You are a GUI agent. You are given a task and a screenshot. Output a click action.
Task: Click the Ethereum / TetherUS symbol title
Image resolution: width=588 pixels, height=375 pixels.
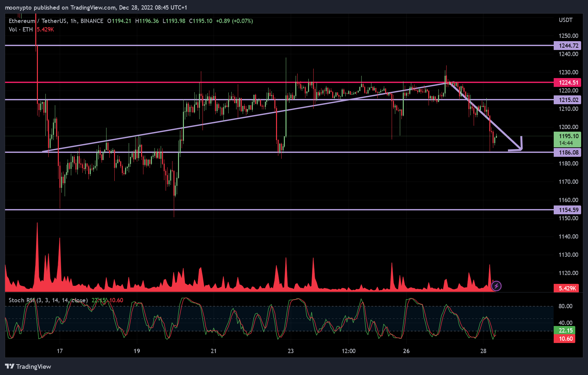tap(38, 21)
